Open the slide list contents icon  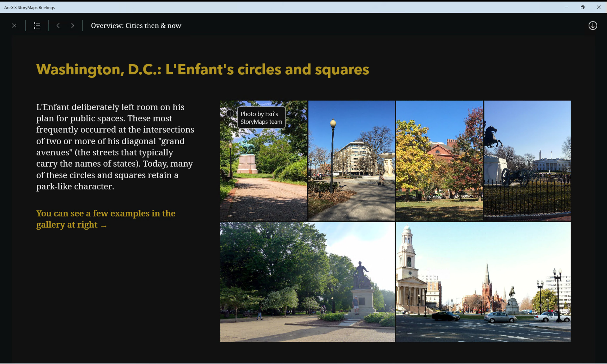point(37,26)
